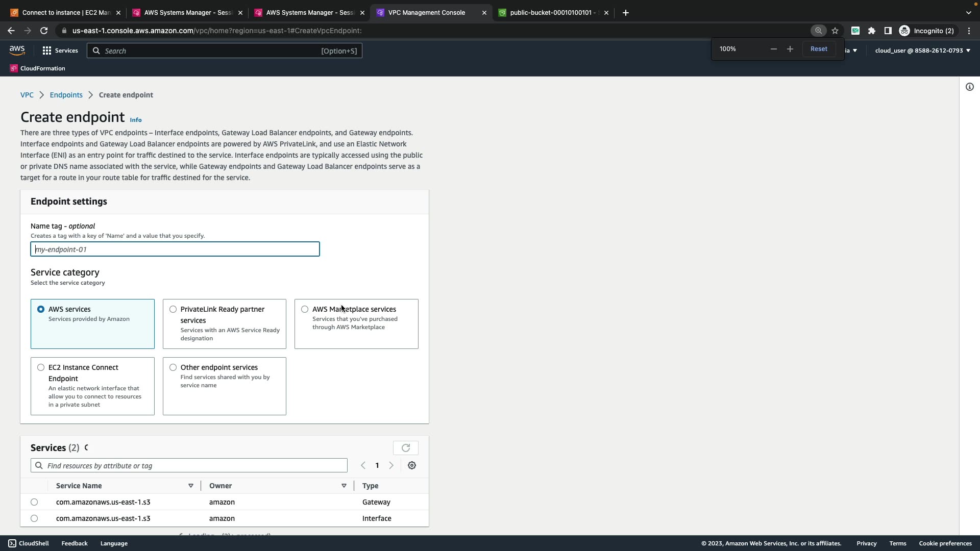The image size is (980, 551).
Task: Expand the cloud_user account dropdown
Action: 922,51
